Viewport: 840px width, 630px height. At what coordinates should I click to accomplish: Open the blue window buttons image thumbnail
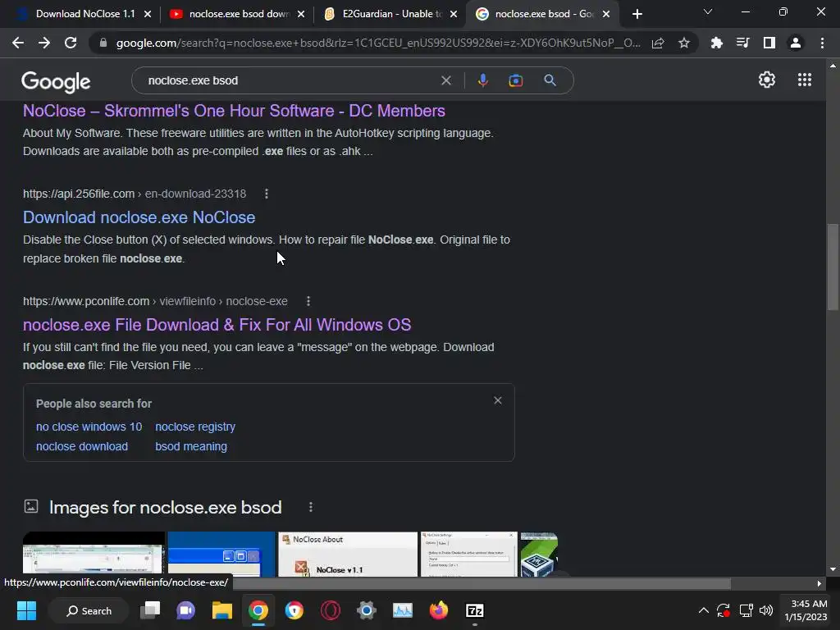click(221, 554)
